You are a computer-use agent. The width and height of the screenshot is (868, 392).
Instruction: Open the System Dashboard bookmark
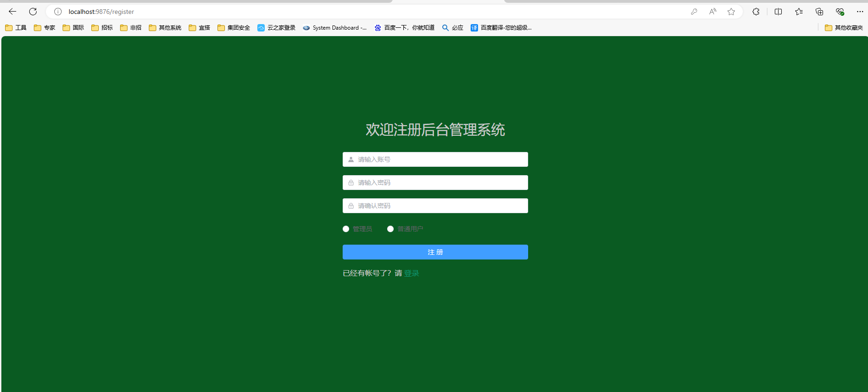point(335,28)
